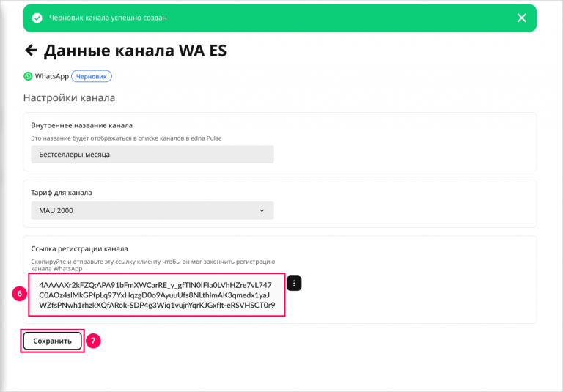The height and width of the screenshot is (392, 563).
Task: Click the hint mentioning edna Pulse
Action: (x=126, y=138)
